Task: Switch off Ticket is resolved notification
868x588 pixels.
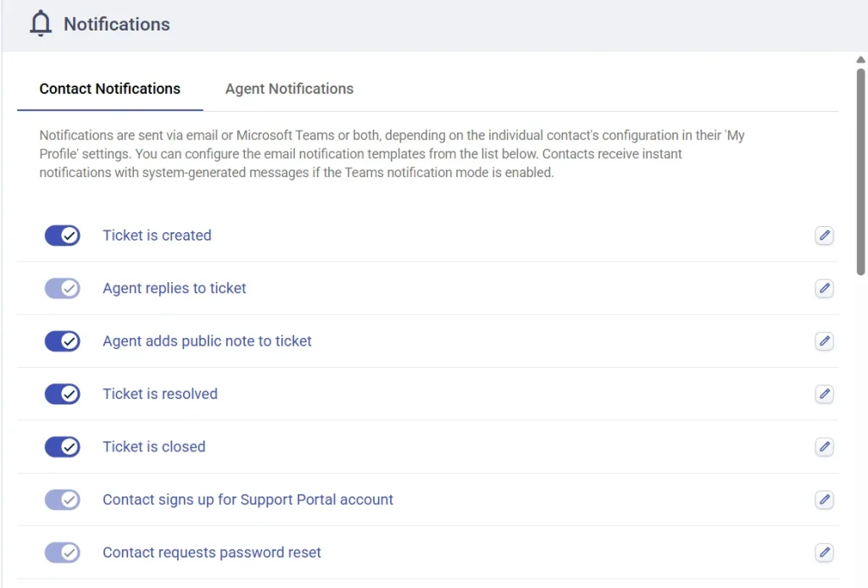Action: [63, 394]
